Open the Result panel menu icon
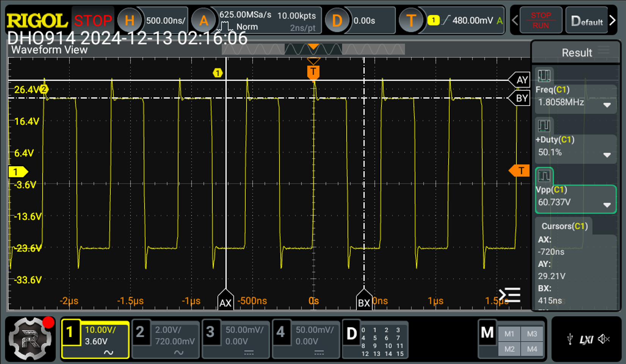 coord(604,50)
